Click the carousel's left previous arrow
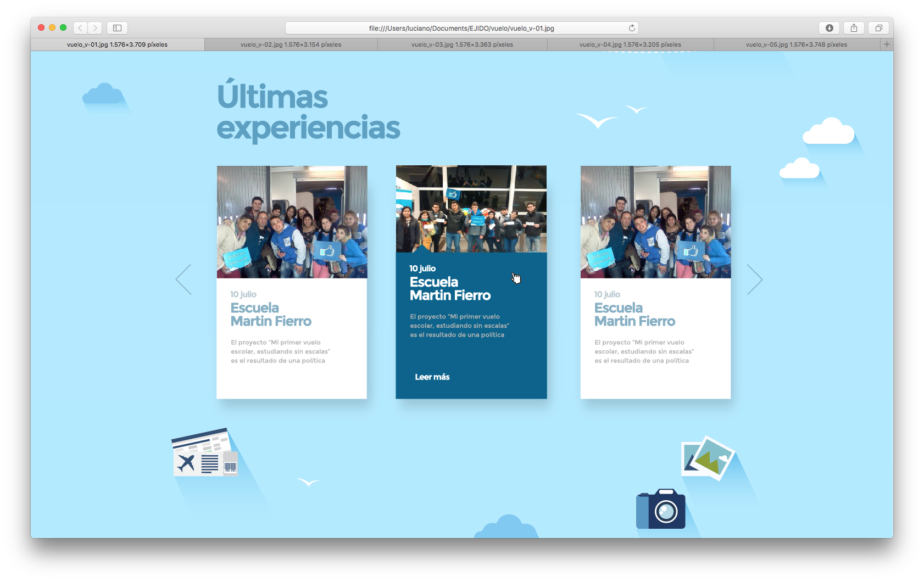The height and width of the screenshot is (582, 924). (x=183, y=279)
